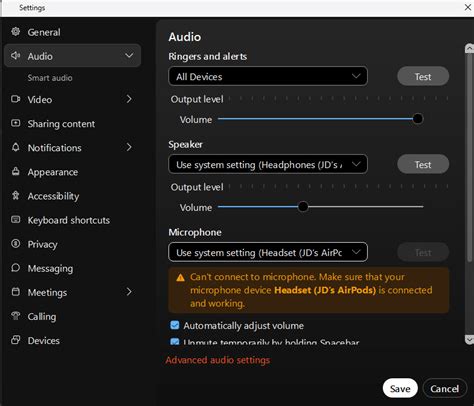This screenshot has height=406, width=474.
Task: Test the Speaker output
Action: coord(423,164)
